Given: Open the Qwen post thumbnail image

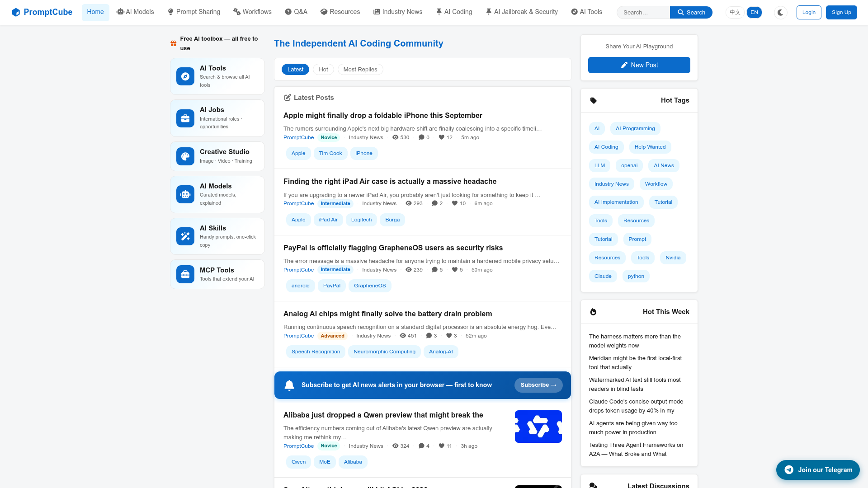Looking at the screenshot, I should (538, 427).
